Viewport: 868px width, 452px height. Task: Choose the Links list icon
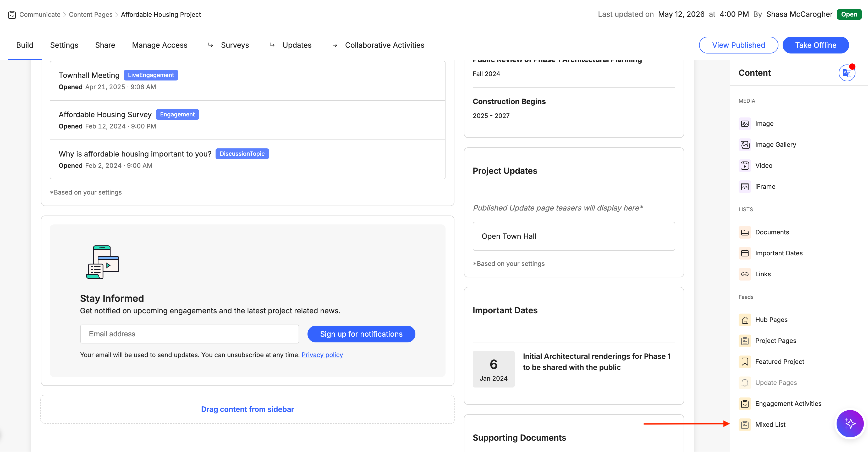click(745, 274)
